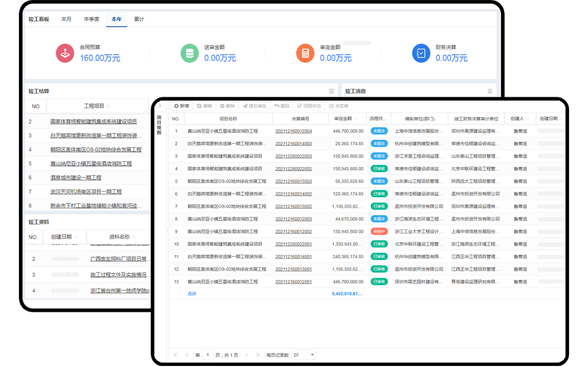Select the 本季度 tab
This screenshot has height=367, width=588.
[x=91, y=19]
